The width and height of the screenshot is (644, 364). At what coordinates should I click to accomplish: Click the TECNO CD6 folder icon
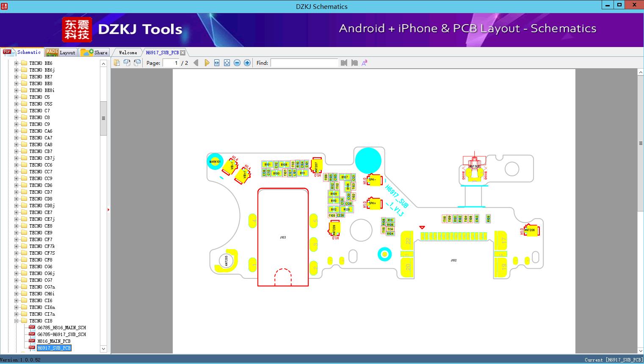(24, 185)
